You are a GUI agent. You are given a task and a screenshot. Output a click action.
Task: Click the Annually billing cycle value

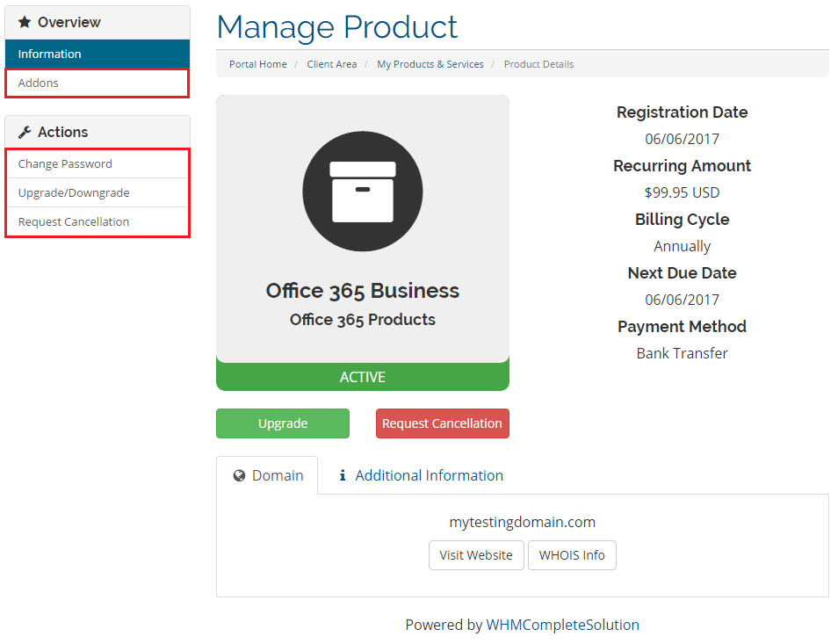(x=682, y=246)
